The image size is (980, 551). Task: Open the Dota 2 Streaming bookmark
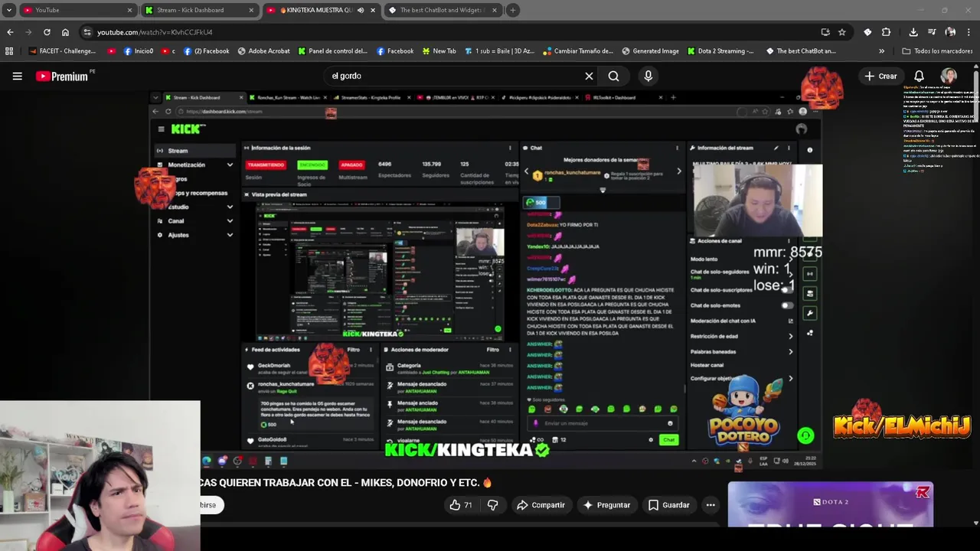[x=720, y=51]
